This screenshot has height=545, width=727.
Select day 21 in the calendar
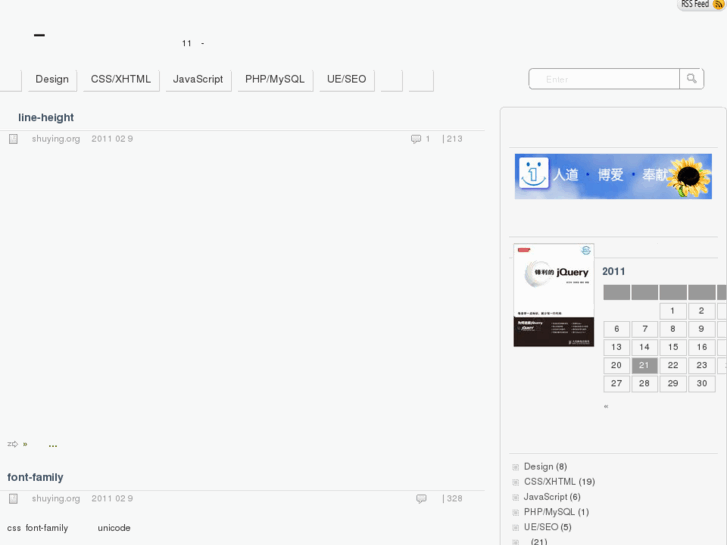pos(644,365)
